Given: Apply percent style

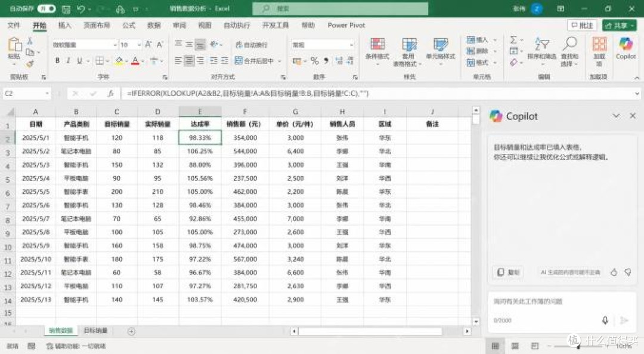Looking at the screenshot, I should [x=315, y=61].
